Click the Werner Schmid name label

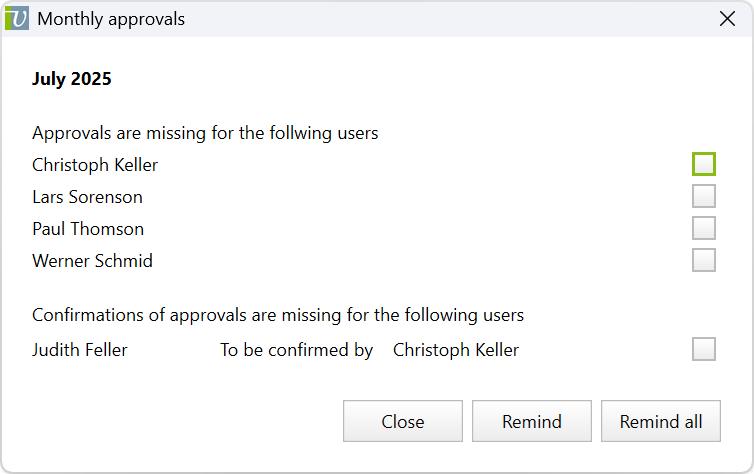click(x=92, y=261)
